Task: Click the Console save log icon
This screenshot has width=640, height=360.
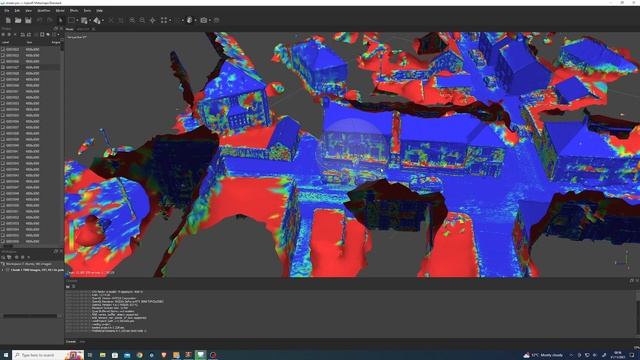Action: pyautogui.click(x=68, y=287)
